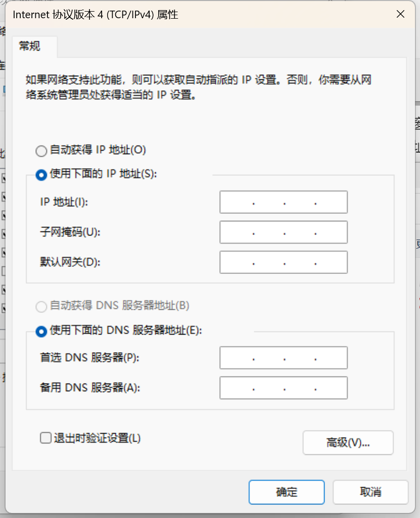Viewport: 420px width, 518px height.
Task: Click the IP 地址 input field
Action: [283, 203]
